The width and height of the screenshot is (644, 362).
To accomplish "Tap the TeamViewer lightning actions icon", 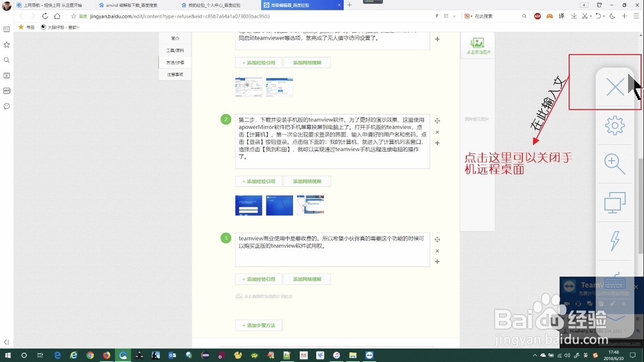I will click(x=615, y=241).
